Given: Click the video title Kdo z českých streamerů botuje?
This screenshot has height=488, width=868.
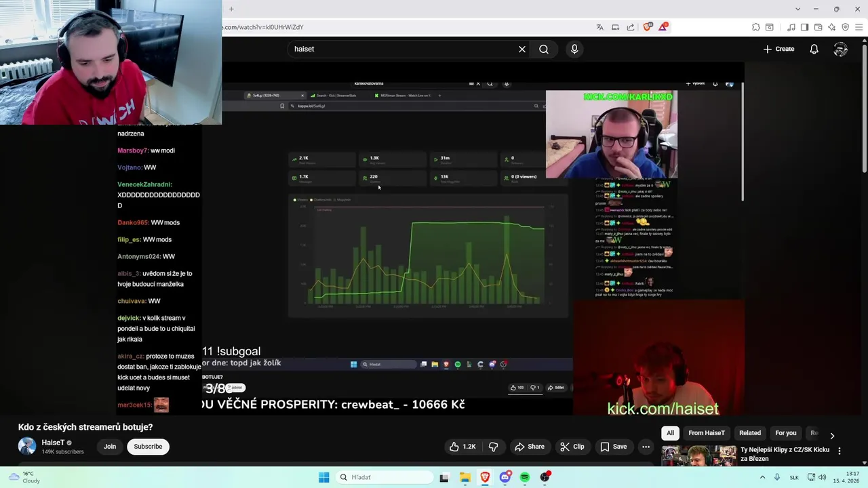Looking at the screenshot, I should (85, 427).
